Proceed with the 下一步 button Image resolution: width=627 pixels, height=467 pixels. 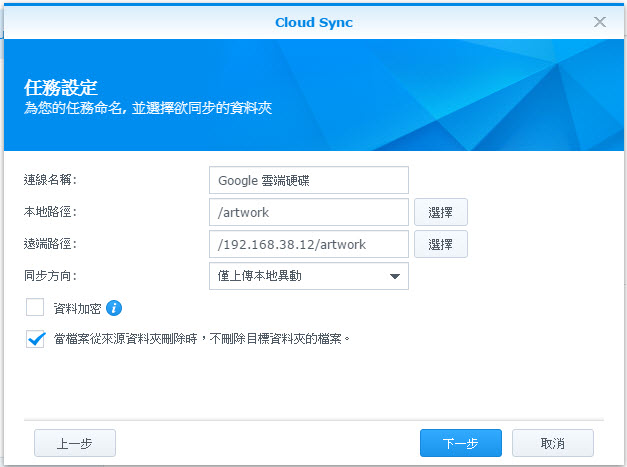pos(461,443)
